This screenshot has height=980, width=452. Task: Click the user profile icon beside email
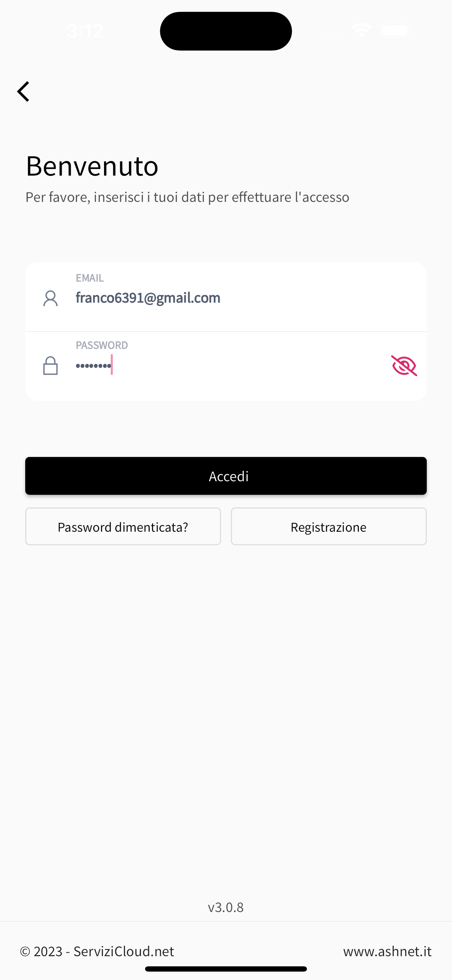[50, 298]
